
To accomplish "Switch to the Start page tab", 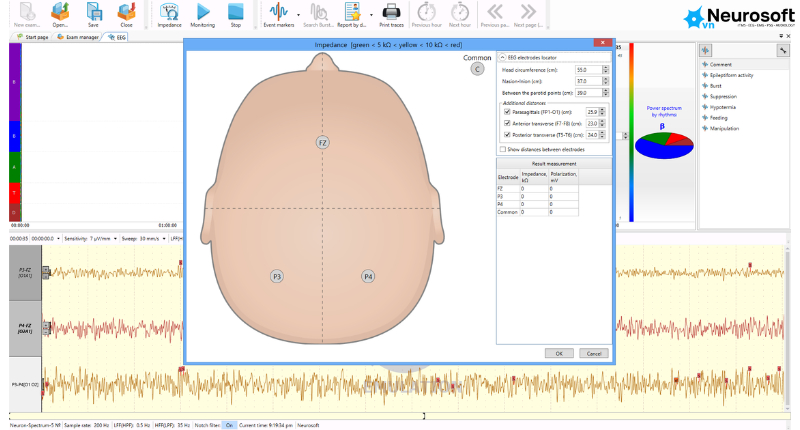I will click(33, 37).
